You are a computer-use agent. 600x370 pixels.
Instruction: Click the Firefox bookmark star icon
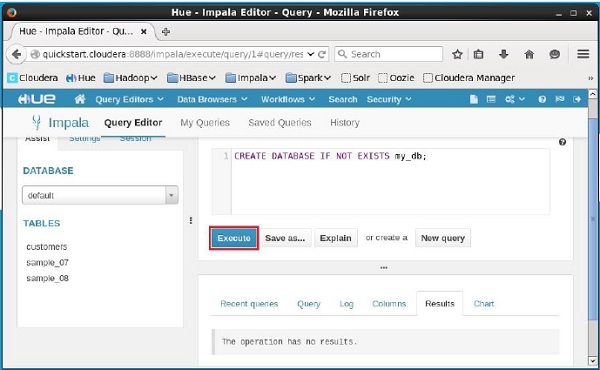[457, 54]
